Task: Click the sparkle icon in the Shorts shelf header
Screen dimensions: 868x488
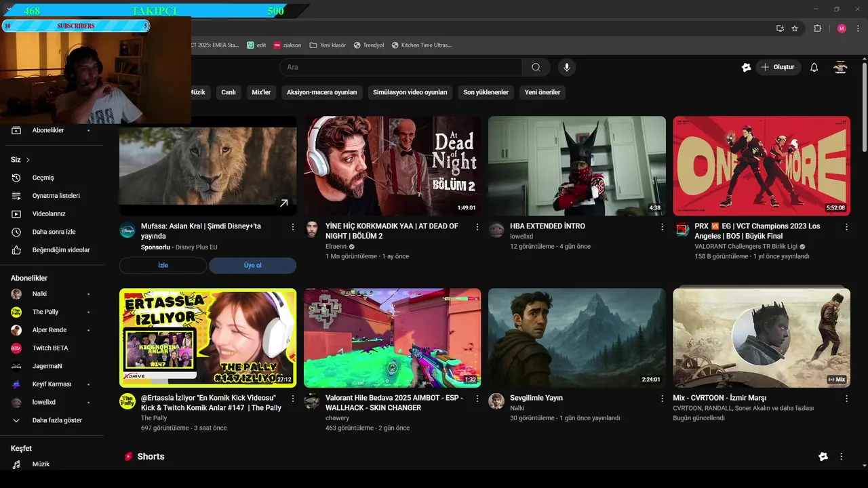Action: tap(823, 457)
